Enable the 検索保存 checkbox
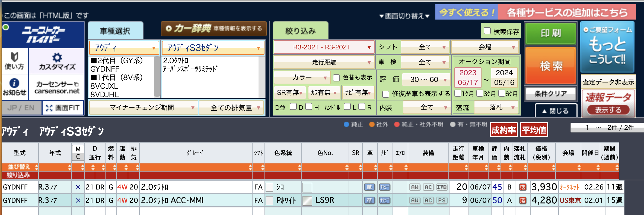 (487, 31)
